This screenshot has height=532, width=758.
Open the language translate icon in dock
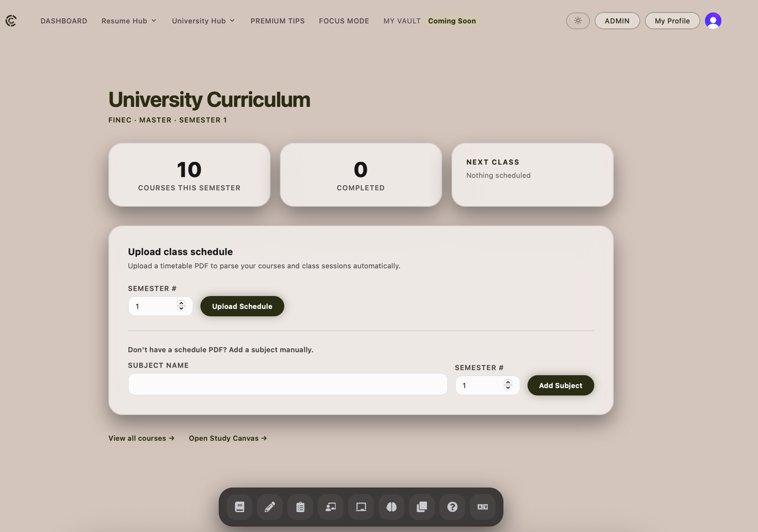pyautogui.click(x=483, y=507)
